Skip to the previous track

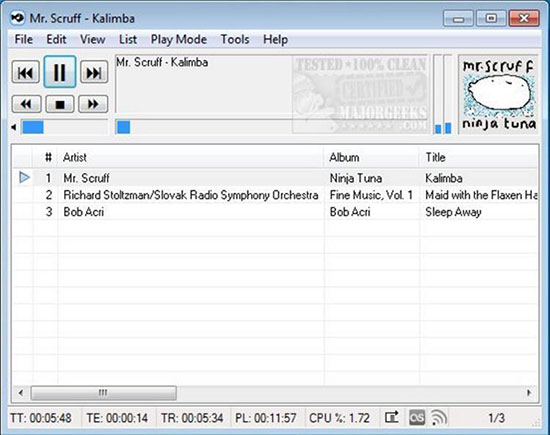tap(25, 73)
